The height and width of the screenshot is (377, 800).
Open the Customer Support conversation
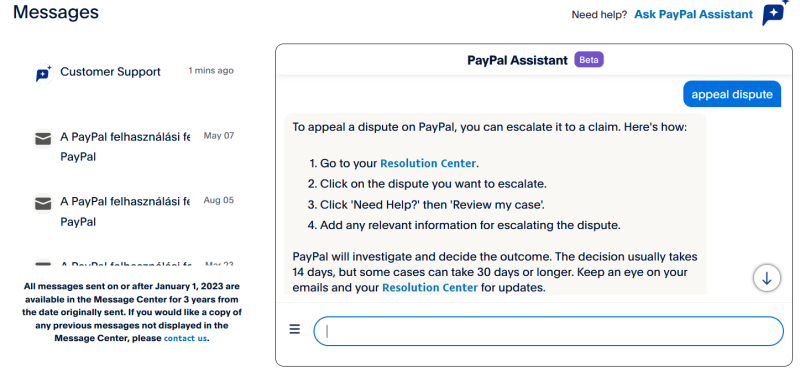(x=133, y=72)
